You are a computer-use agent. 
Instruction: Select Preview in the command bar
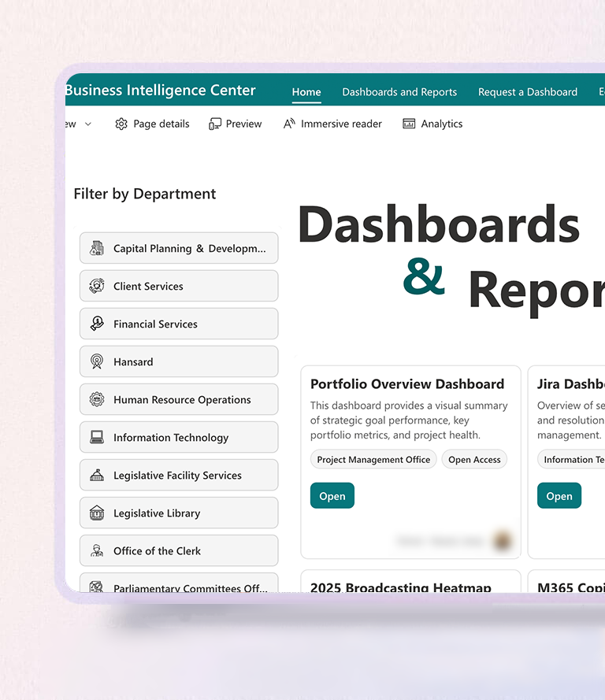click(236, 124)
